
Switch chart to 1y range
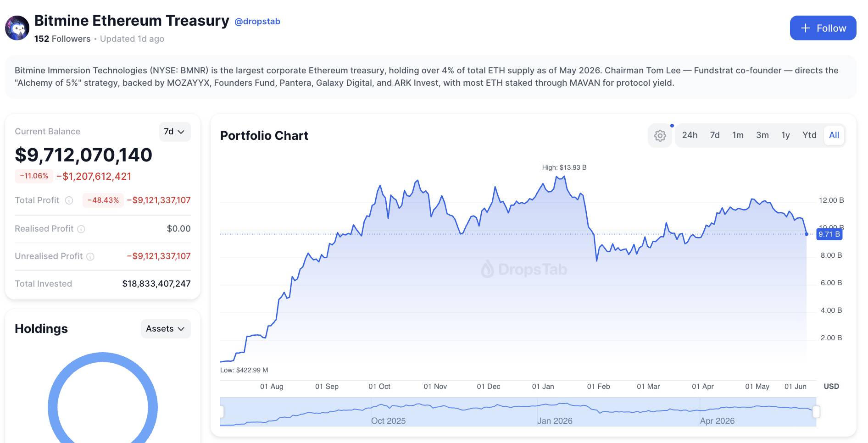pyautogui.click(x=785, y=135)
